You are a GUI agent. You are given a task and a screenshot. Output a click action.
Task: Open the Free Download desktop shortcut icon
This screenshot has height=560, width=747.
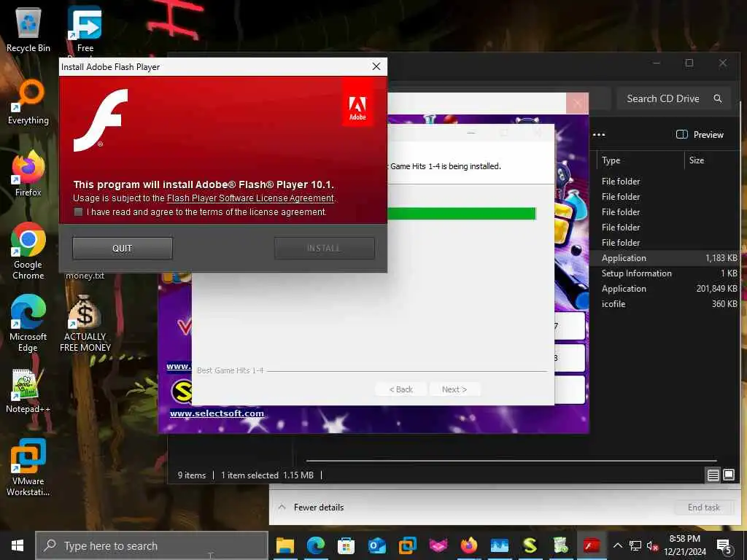85,29
